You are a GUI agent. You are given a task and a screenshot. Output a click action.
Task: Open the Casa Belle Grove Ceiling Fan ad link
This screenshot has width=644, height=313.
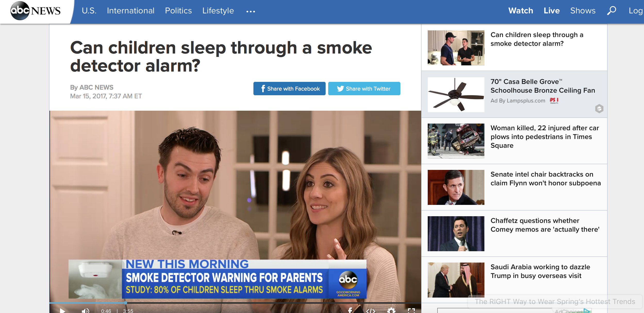[x=543, y=86]
